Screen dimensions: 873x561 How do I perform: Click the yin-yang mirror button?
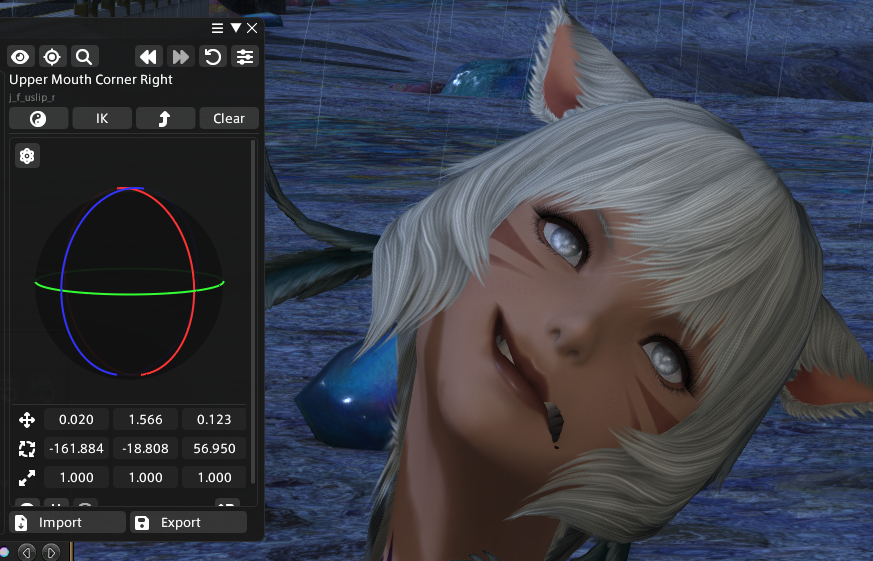tap(38, 119)
